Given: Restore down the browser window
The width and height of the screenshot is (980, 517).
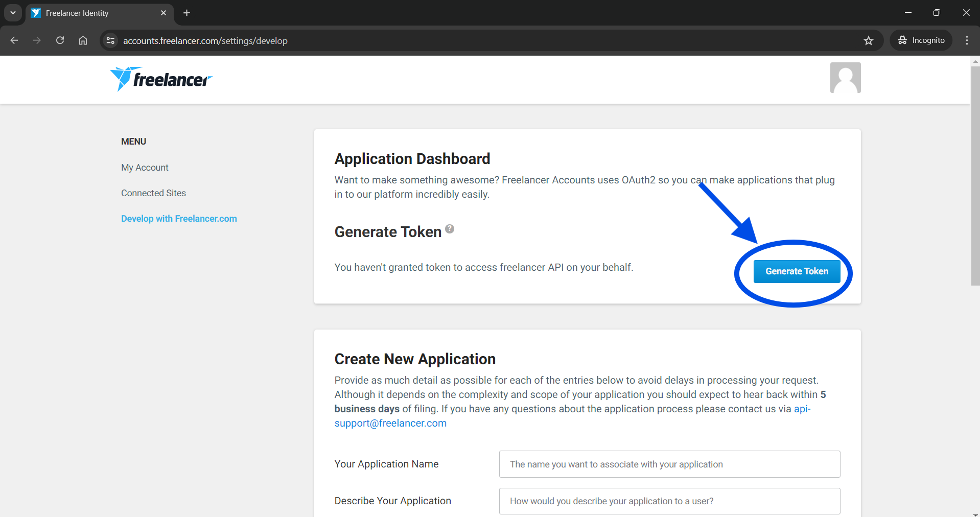Looking at the screenshot, I should point(937,13).
